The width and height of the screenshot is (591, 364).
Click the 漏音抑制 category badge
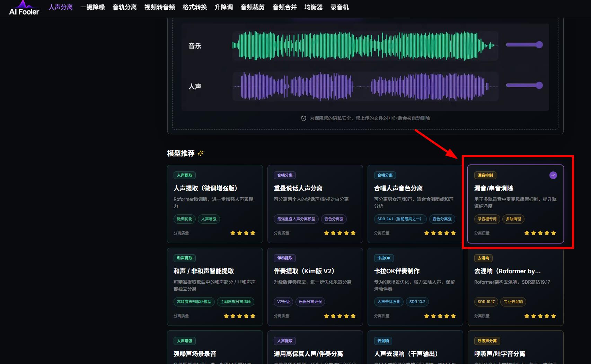tap(485, 175)
